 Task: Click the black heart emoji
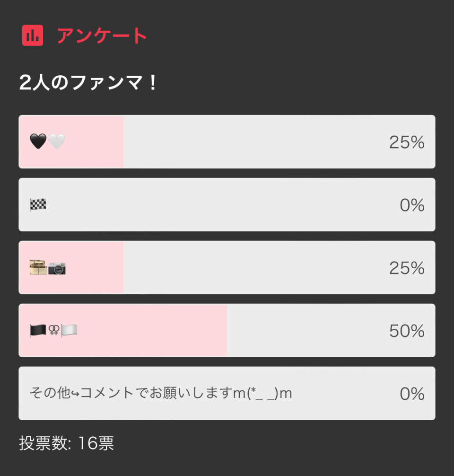38,141
